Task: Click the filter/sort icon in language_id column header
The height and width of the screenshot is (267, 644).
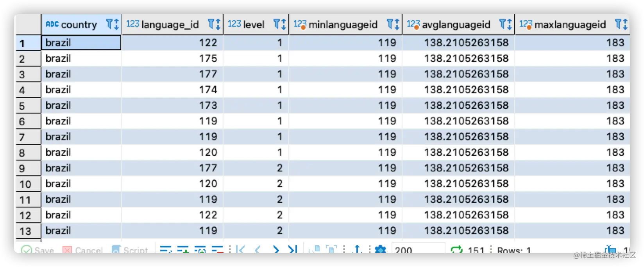Action: coord(214,24)
